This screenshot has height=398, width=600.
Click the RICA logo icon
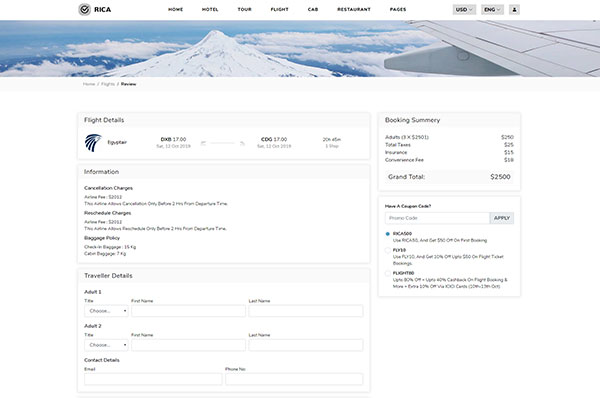84,9
